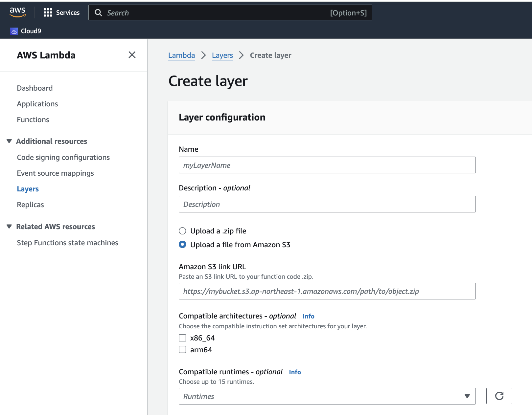The height and width of the screenshot is (415, 532).
Task: Click Info next to Compatible architectures
Action: pyautogui.click(x=308, y=316)
